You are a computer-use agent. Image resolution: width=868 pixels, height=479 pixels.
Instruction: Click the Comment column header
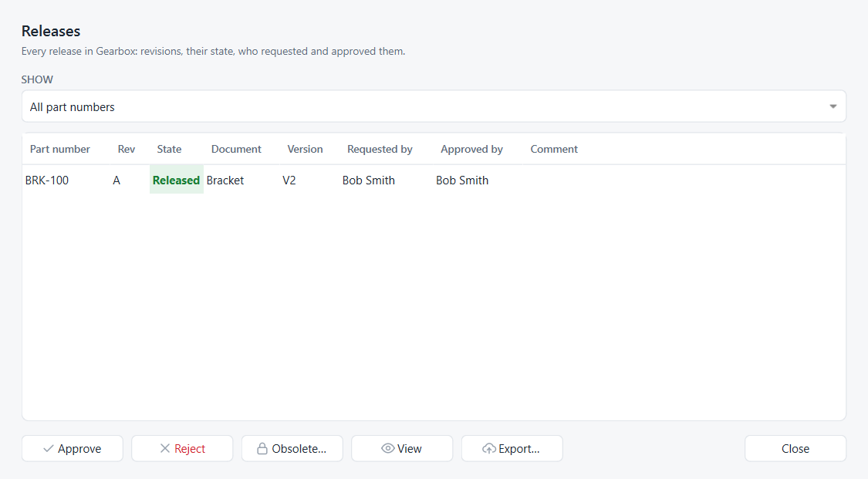554,150
